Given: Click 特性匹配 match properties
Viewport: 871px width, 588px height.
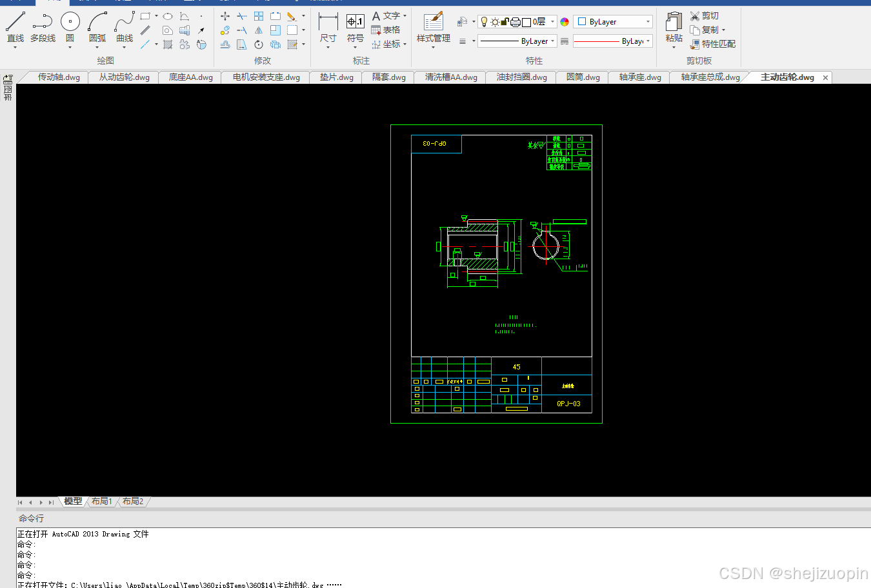Looking at the screenshot, I should coord(713,44).
